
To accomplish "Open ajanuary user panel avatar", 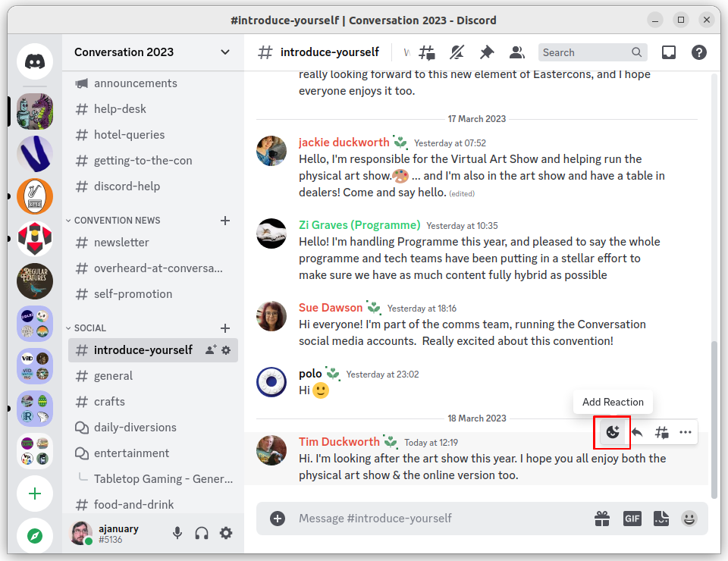I will click(81, 533).
